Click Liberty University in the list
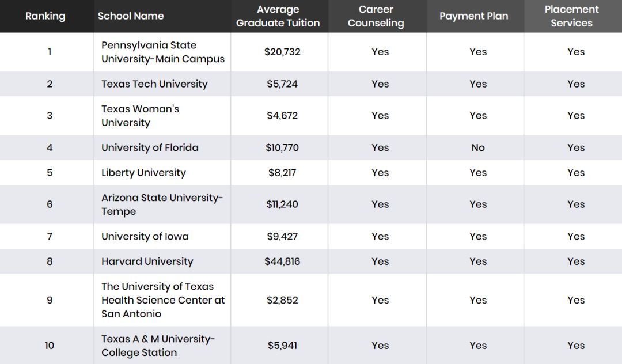The image size is (622, 364). click(143, 173)
